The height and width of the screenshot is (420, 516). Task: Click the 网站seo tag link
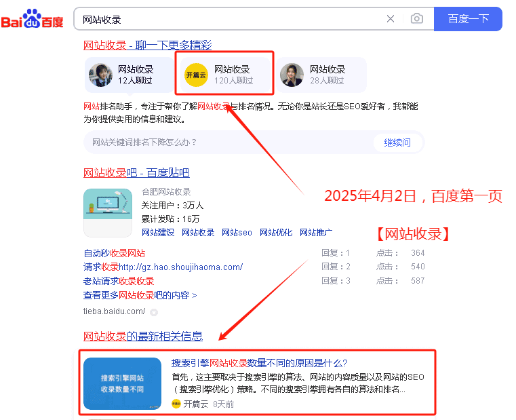tap(237, 233)
